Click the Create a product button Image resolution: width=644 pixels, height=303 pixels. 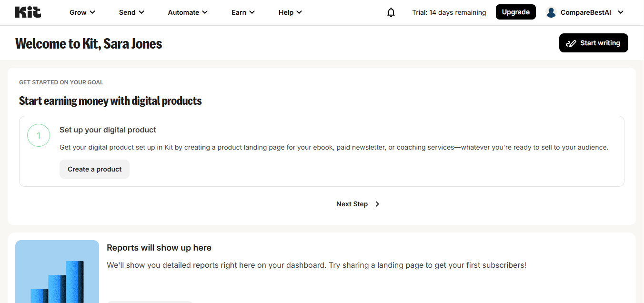(x=94, y=169)
